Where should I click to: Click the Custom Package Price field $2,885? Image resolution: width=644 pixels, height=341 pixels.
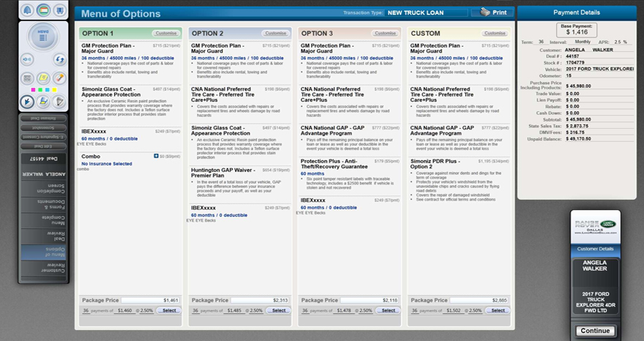(x=480, y=300)
